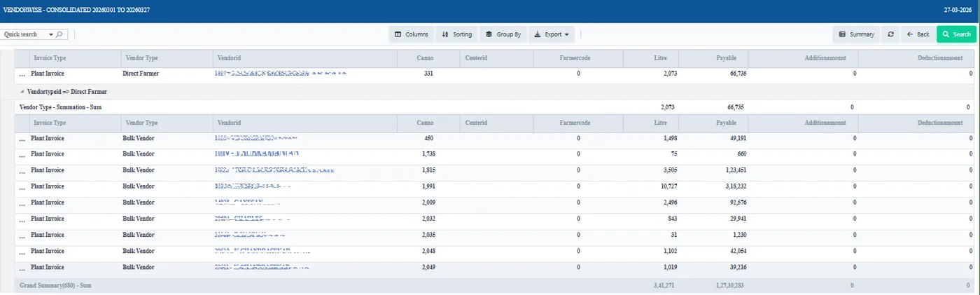
Task: Open row options for Canno 1,991
Action: (22, 187)
